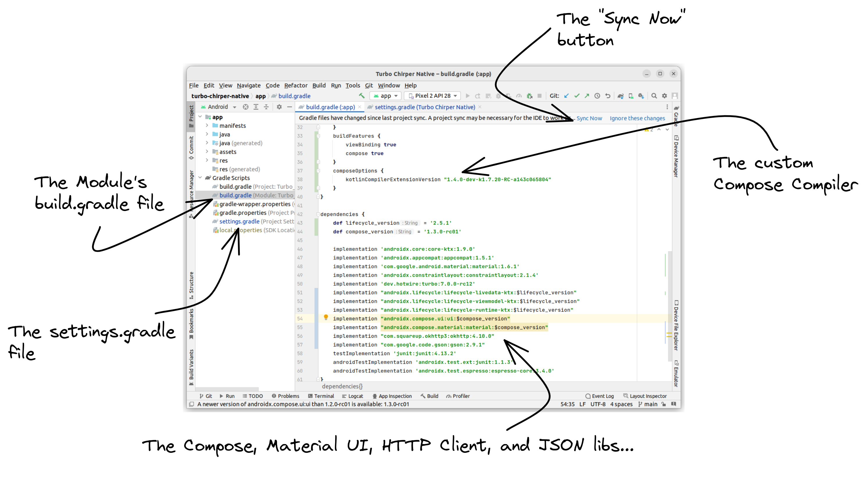The height and width of the screenshot is (488, 868).
Task: Click the Search Everywhere magnifier icon
Action: [654, 96]
